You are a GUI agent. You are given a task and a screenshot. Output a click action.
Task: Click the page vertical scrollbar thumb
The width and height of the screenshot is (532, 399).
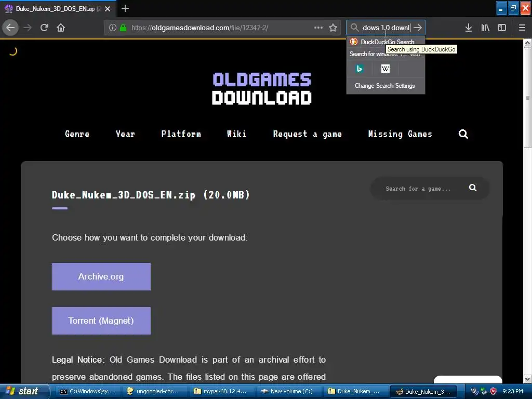528,98
